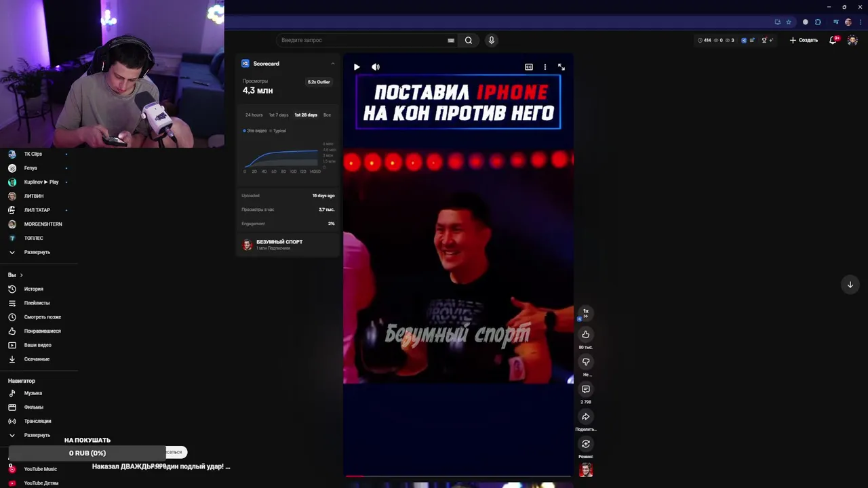Screen dimensions: 868x488
Task: Open the YouTube account avatar menu
Action: (x=852, y=40)
